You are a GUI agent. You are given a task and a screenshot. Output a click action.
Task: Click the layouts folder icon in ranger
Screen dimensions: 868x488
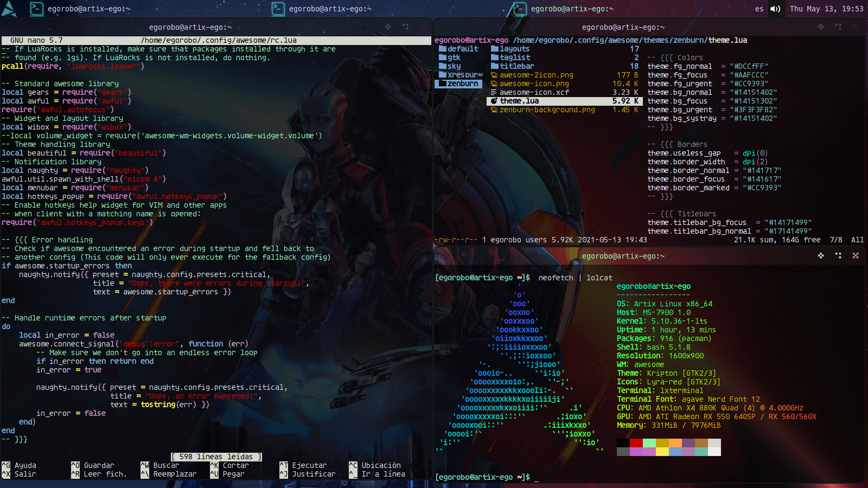[x=494, y=49]
